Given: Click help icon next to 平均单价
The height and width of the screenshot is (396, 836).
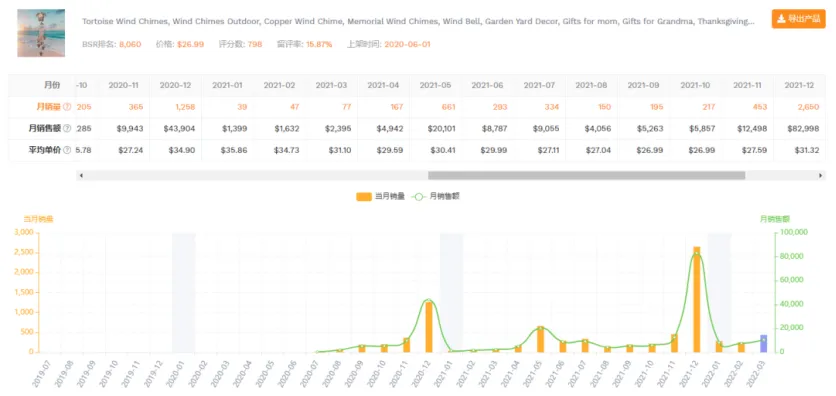Looking at the screenshot, I should (x=67, y=150).
